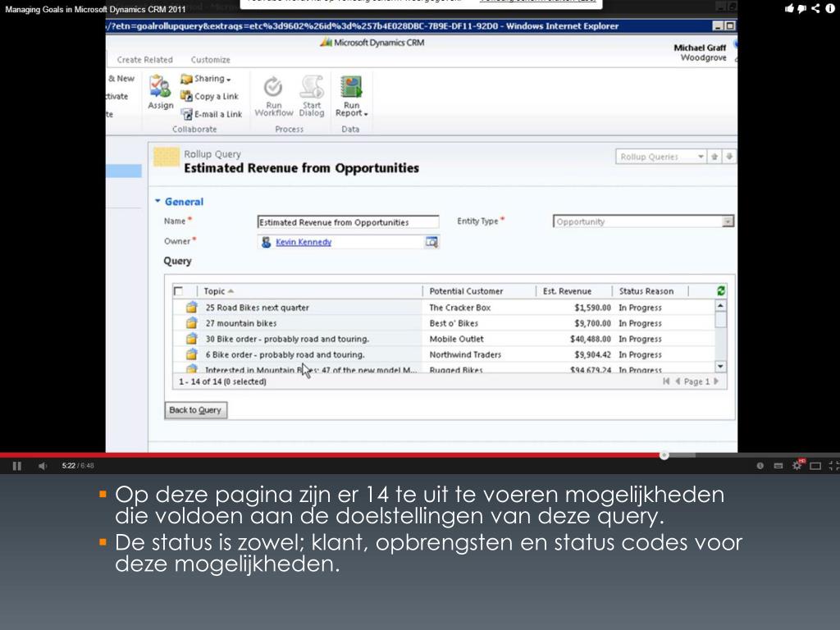
Task: Click the Assign ribbon icon
Action: [x=160, y=92]
